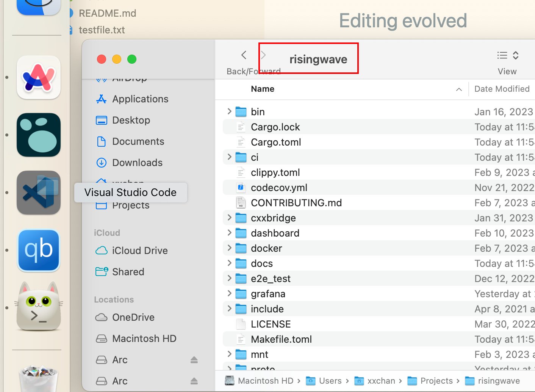Image resolution: width=535 pixels, height=392 pixels.
Task: Eject the Arc disk in the sidebar
Action: point(194,359)
